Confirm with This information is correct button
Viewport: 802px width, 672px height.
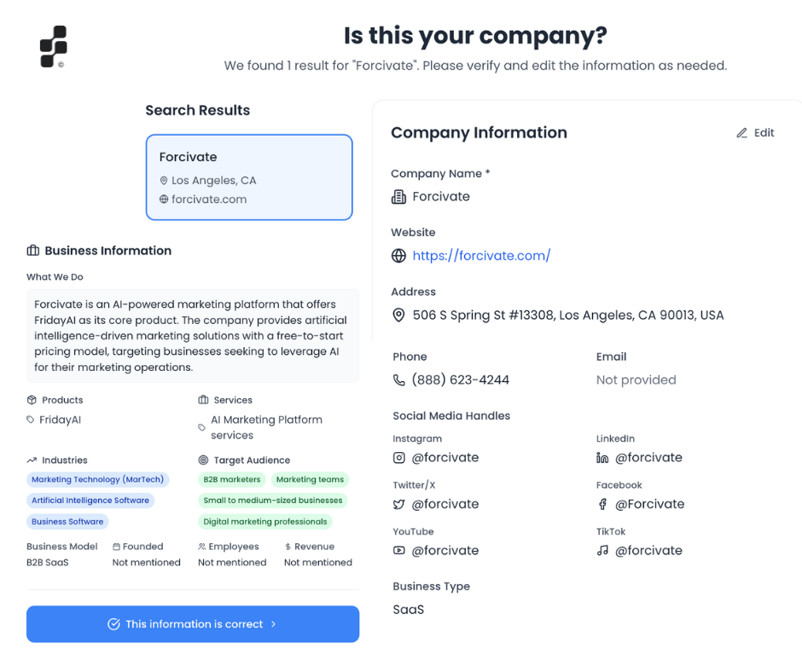[x=193, y=624]
